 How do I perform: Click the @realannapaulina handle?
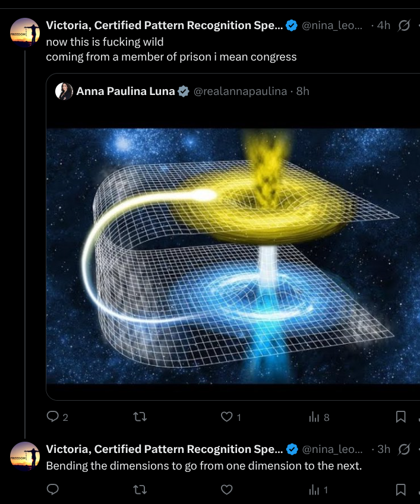tap(240, 91)
